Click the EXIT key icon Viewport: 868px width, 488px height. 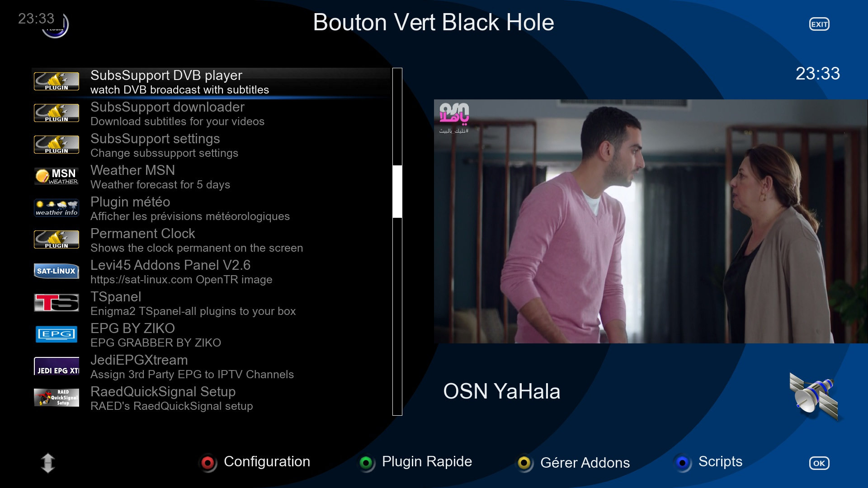[819, 24]
